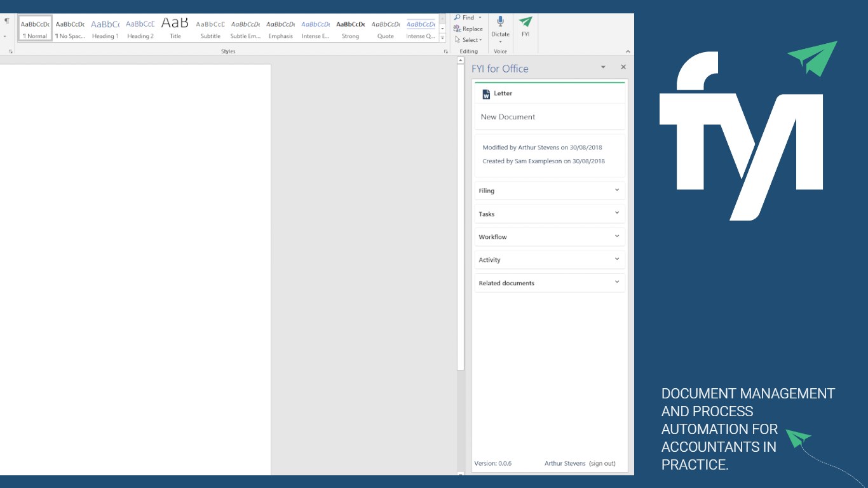This screenshot has height=488, width=868.
Task: Apply the Normal style
Action: pos(34,29)
